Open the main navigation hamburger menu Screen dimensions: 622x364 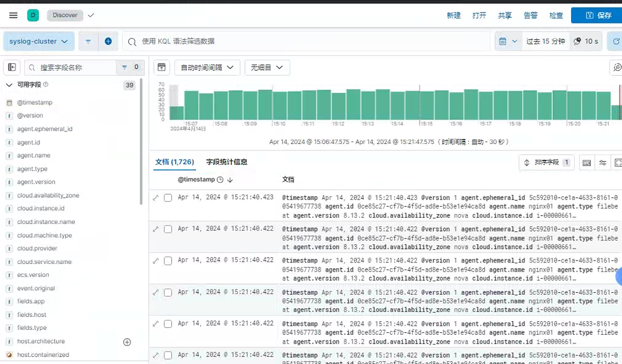pyautogui.click(x=13, y=15)
